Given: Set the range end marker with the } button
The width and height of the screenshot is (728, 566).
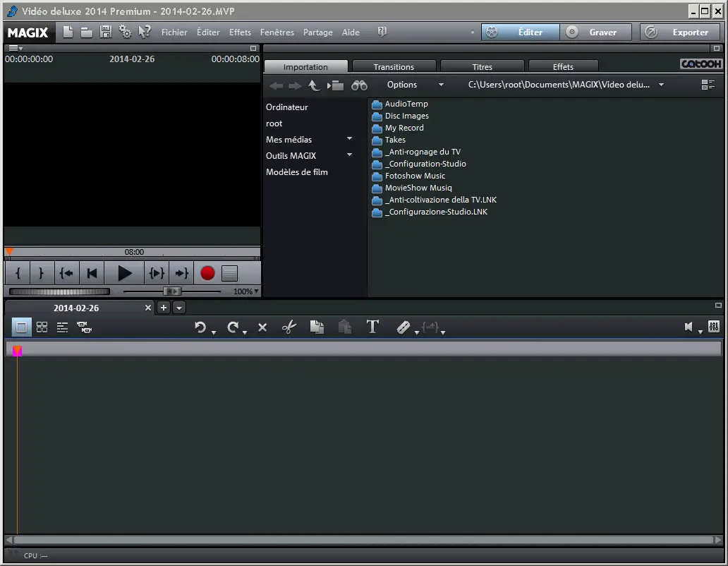Looking at the screenshot, I should point(41,273).
